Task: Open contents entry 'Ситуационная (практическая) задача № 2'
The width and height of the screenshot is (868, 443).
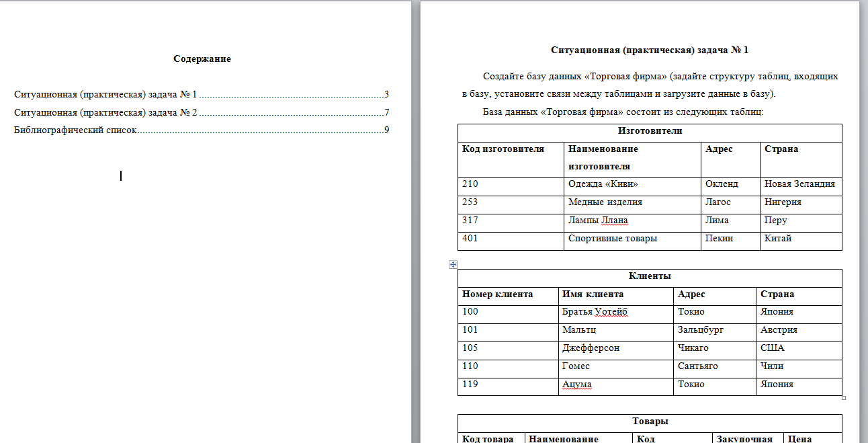Action: [x=202, y=112]
